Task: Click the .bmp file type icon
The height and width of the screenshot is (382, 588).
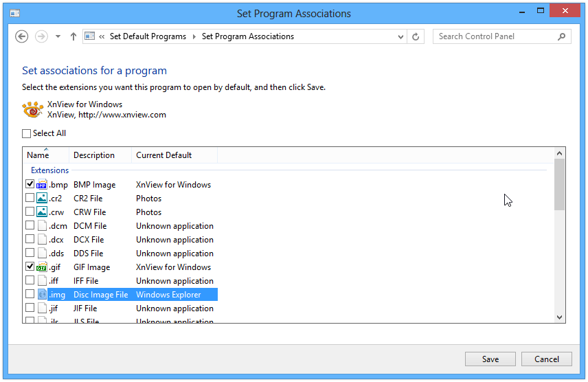Action: [42, 185]
